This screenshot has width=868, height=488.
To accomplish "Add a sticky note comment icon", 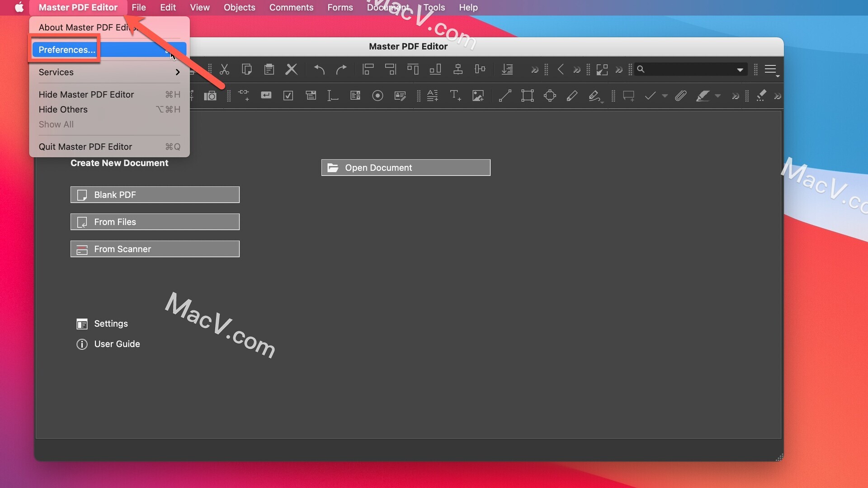I will click(629, 96).
